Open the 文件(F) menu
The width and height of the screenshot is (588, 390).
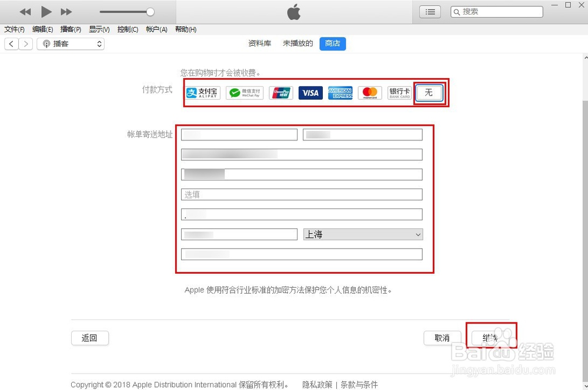pyautogui.click(x=14, y=29)
